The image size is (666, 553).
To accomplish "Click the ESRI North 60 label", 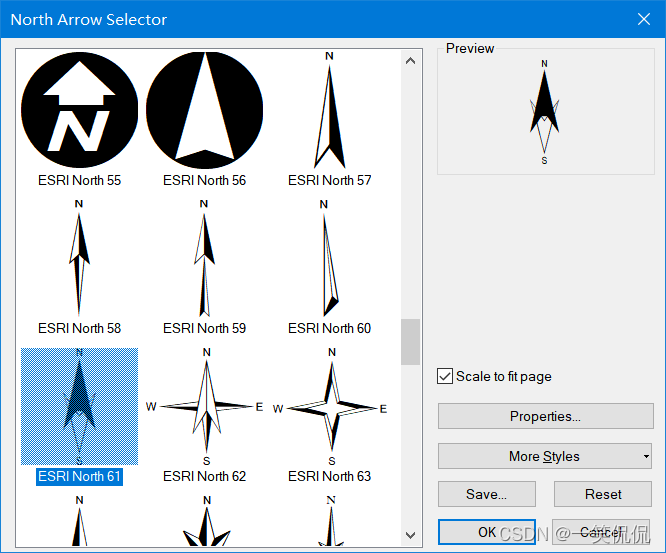I will (x=330, y=328).
